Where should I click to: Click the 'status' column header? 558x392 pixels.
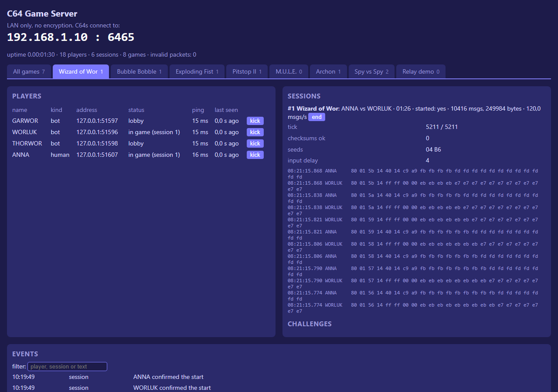click(x=136, y=110)
